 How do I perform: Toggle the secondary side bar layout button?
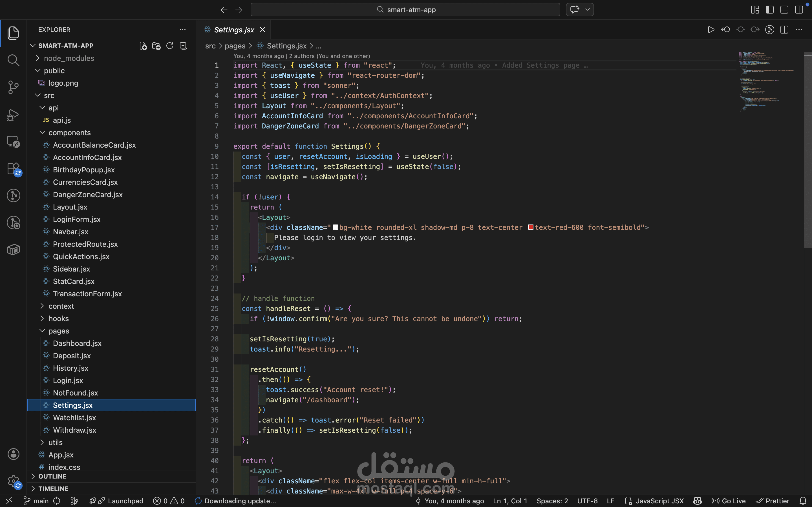point(799,10)
